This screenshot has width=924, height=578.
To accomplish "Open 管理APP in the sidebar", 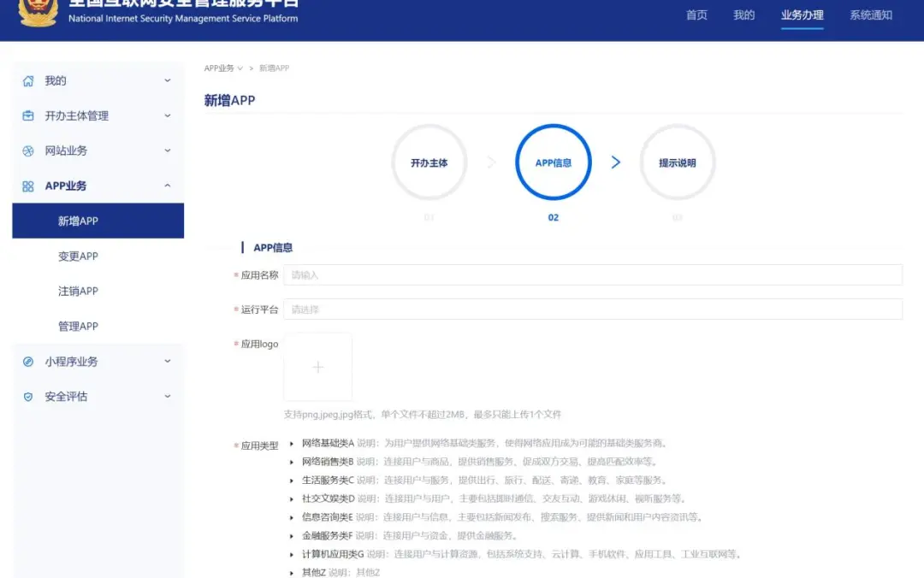I will point(78,327).
